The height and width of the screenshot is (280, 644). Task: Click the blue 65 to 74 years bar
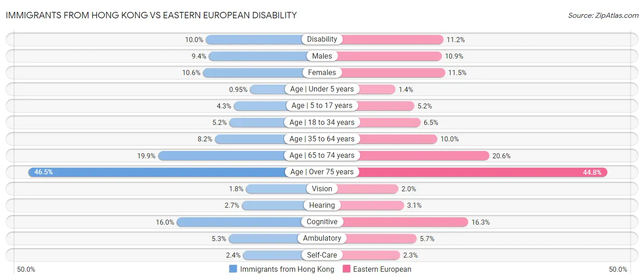coord(220,156)
